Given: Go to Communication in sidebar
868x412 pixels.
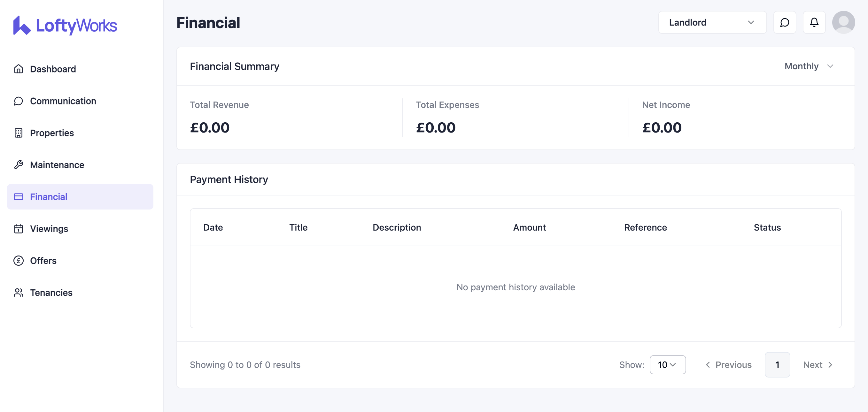Looking at the screenshot, I should 63,101.
